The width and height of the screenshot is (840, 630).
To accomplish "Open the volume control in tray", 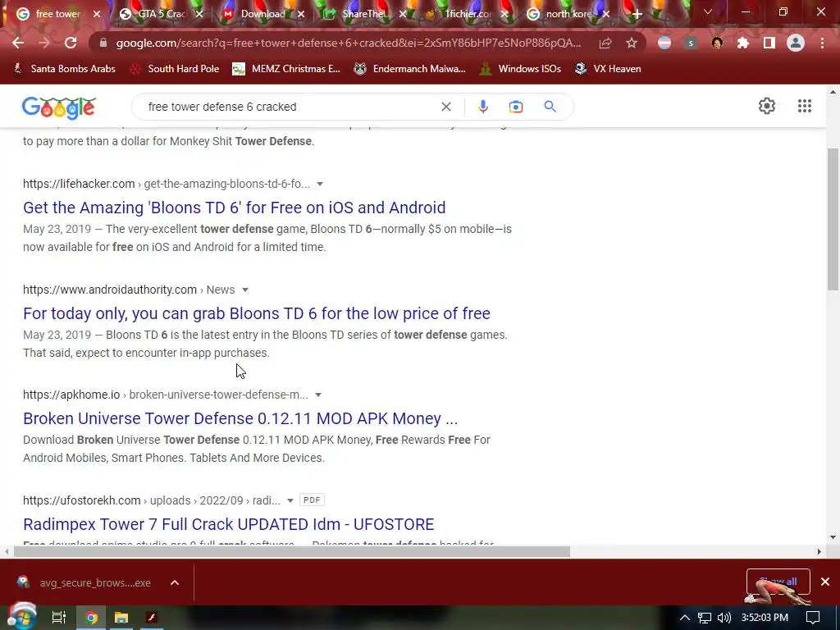I will [x=724, y=618].
